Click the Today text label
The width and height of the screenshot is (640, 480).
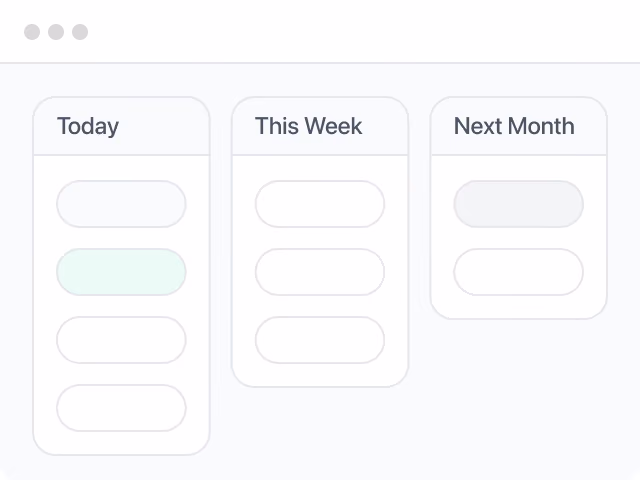pos(88,126)
